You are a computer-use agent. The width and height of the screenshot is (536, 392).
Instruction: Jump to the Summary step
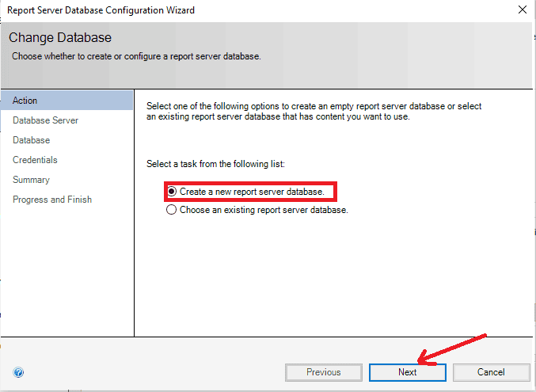coord(31,180)
